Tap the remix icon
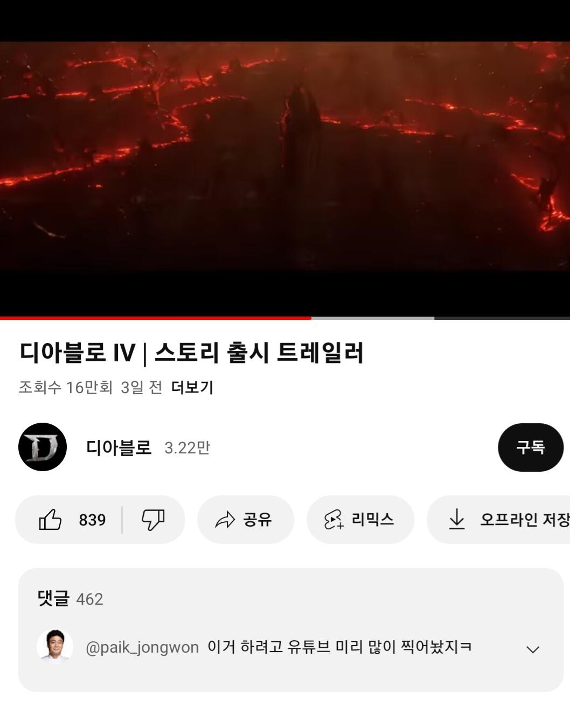Screen dimensions: 570x728 (x=333, y=520)
